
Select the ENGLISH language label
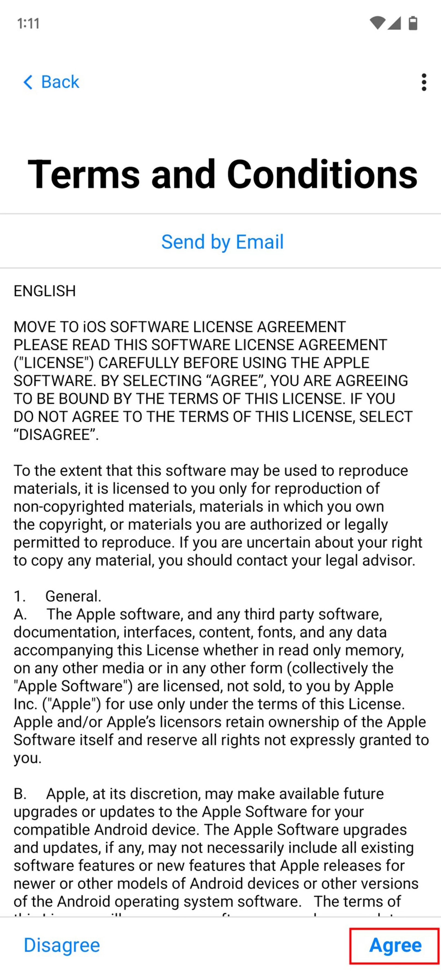click(44, 291)
